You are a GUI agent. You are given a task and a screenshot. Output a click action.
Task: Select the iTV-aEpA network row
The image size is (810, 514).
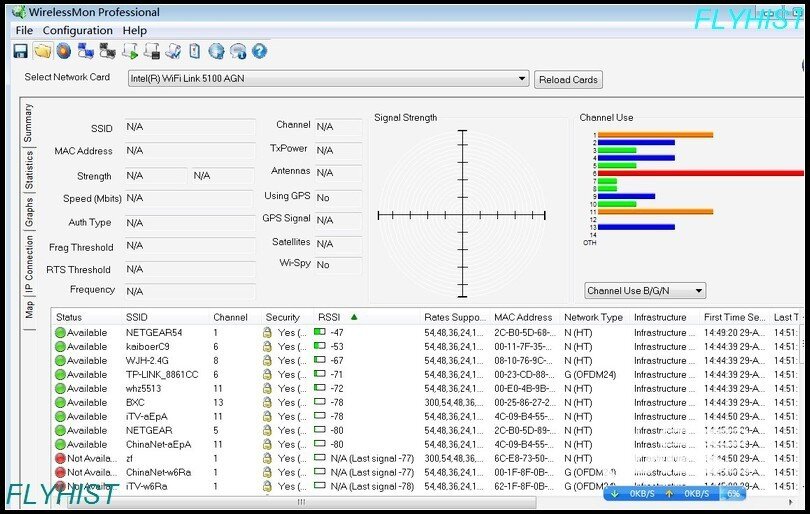[427, 416]
